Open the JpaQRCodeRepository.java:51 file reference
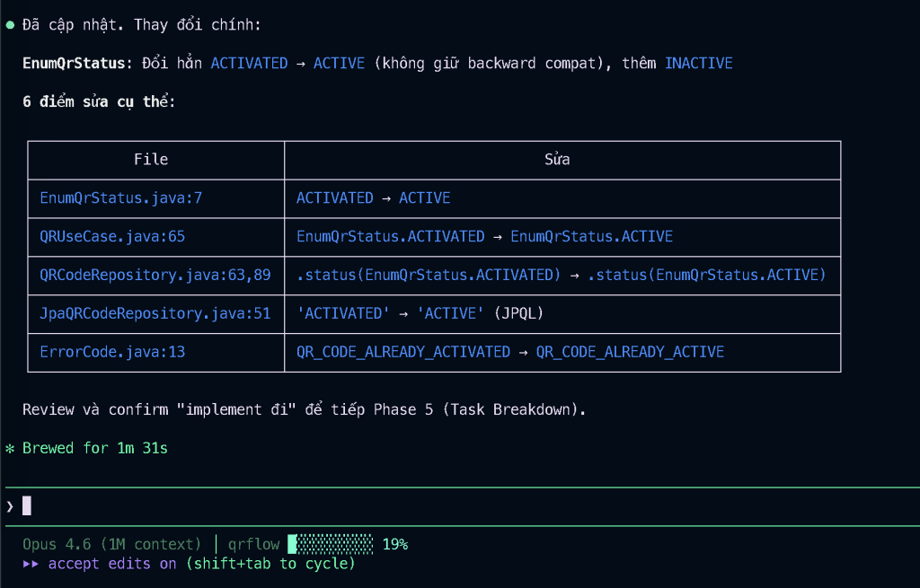920x588 pixels. tap(155, 313)
